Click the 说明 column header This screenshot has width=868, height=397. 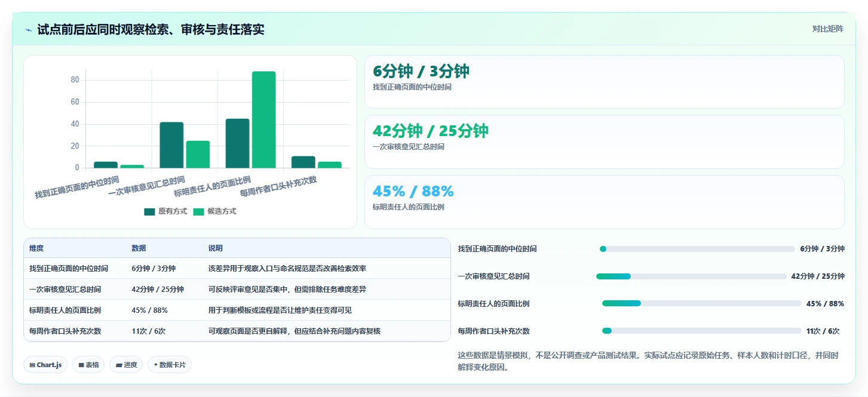[215, 248]
